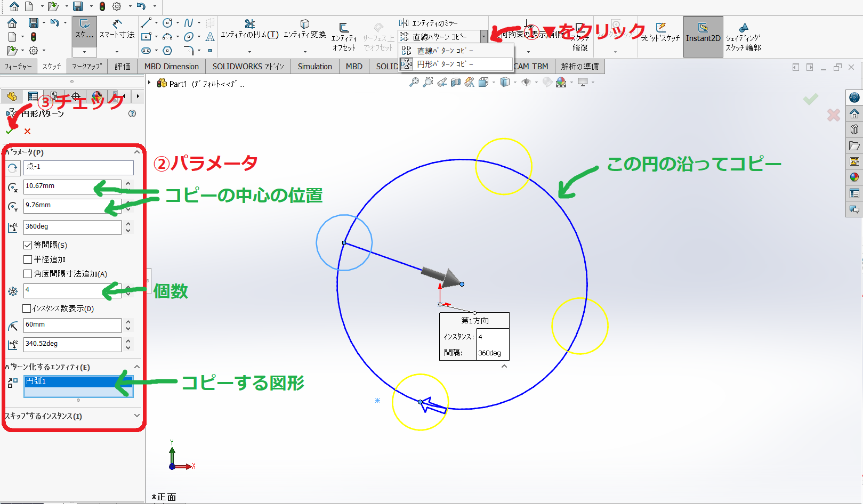
Task: Click the Rebuild traffic light icon
Action: coord(102,6)
